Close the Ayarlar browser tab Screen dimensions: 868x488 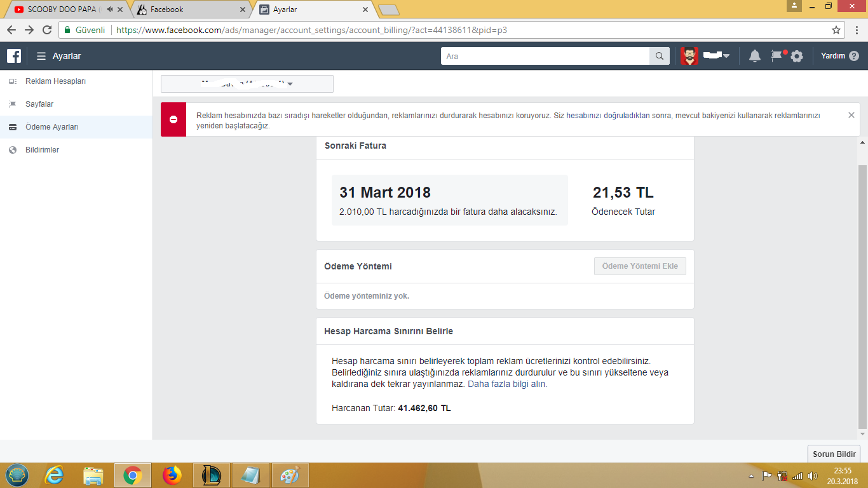(365, 10)
